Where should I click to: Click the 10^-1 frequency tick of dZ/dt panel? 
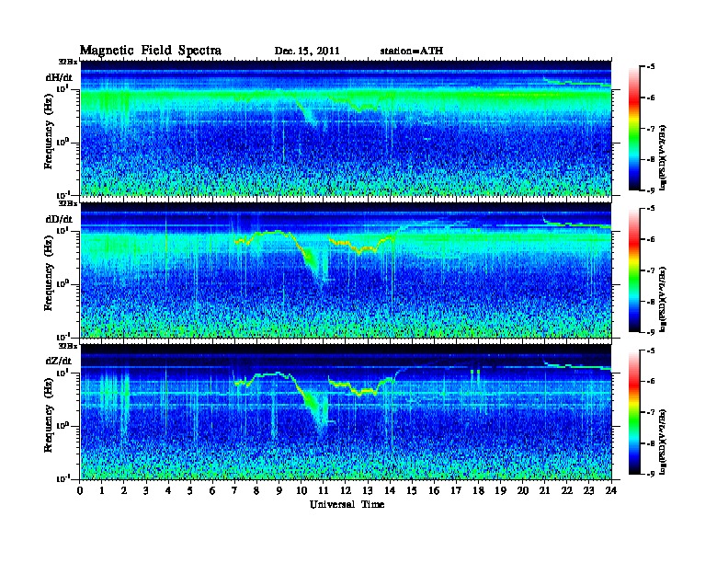point(63,478)
